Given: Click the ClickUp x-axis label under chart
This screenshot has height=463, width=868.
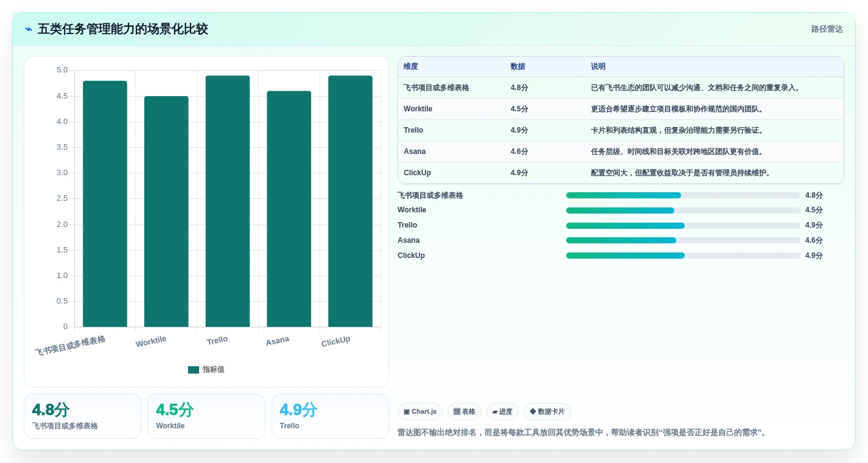Looking at the screenshot, I should click(336, 342).
